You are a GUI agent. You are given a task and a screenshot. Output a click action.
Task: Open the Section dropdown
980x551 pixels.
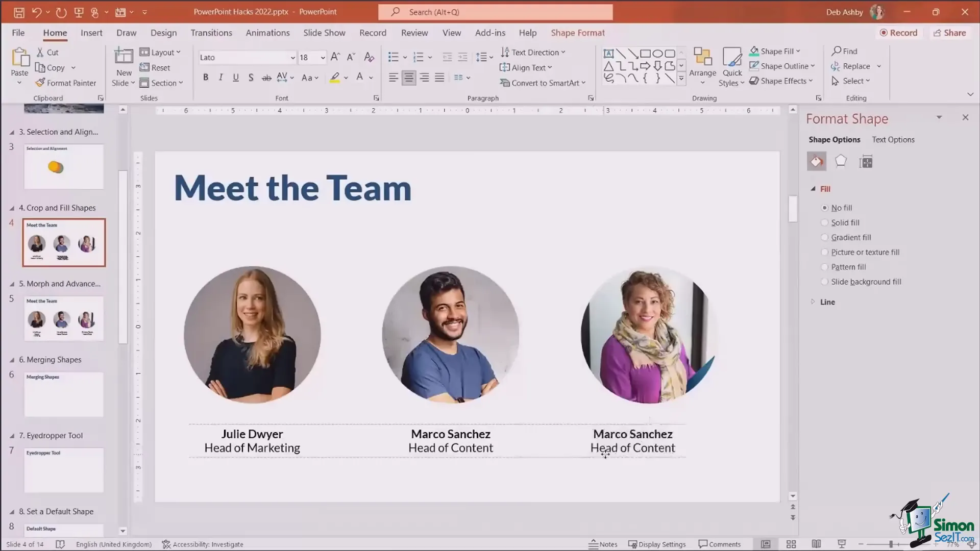point(161,83)
